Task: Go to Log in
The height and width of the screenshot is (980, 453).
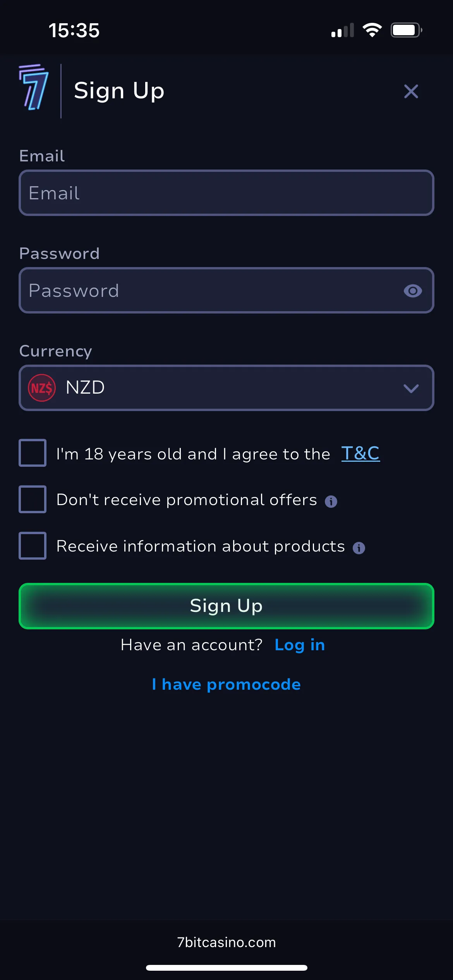Action: 300,645
